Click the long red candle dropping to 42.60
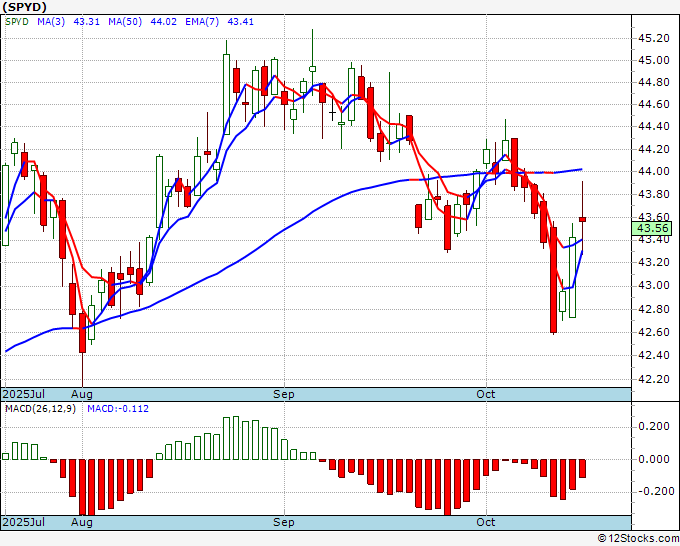Viewport: 680px width, 546px height. [x=553, y=280]
